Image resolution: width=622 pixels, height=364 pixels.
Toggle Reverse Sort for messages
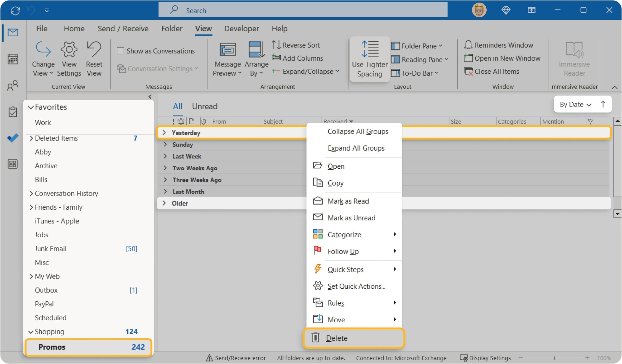tap(296, 45)
